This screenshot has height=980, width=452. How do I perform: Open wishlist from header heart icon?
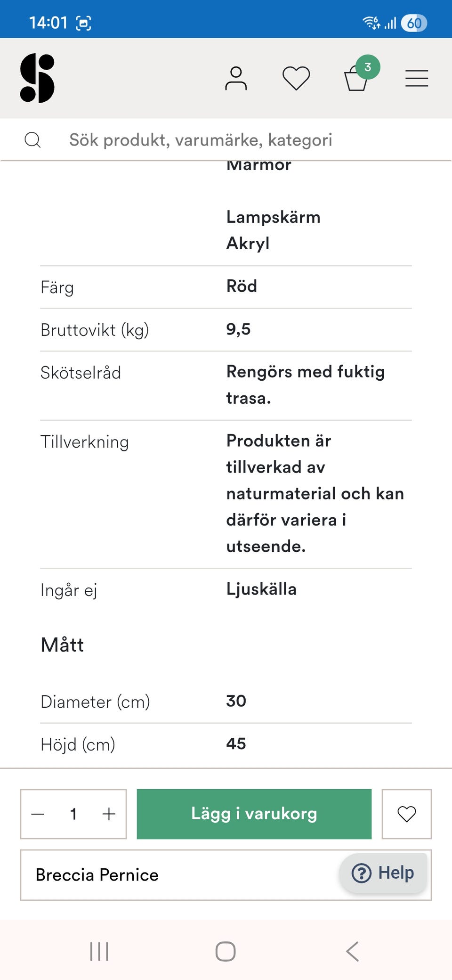tap(296, 78)
